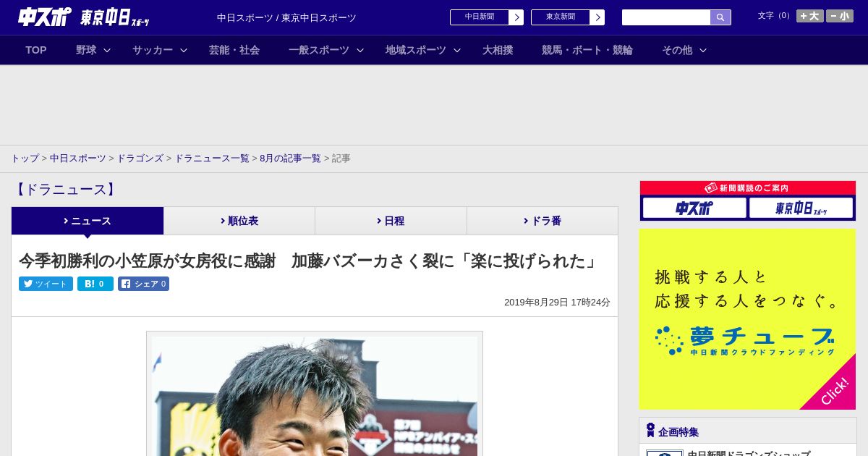Click 東京中日スポーツ subscription banner button

click(801, 208)
